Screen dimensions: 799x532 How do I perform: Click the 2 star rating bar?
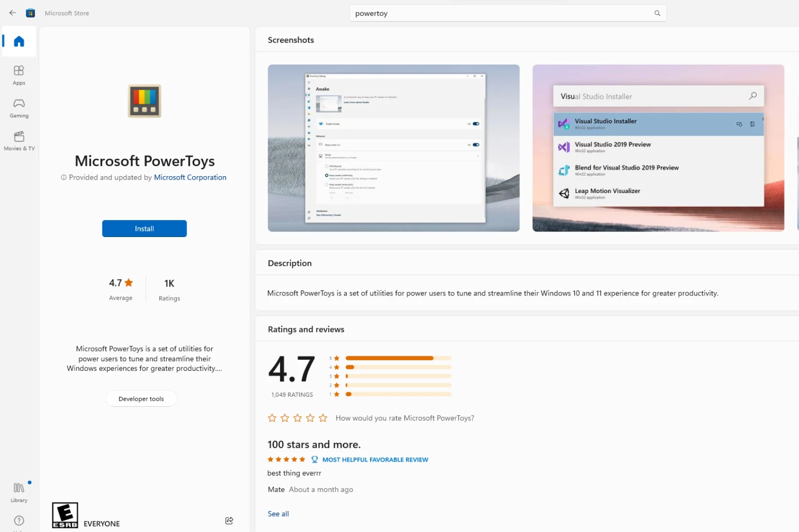click(x=398, y=385)
